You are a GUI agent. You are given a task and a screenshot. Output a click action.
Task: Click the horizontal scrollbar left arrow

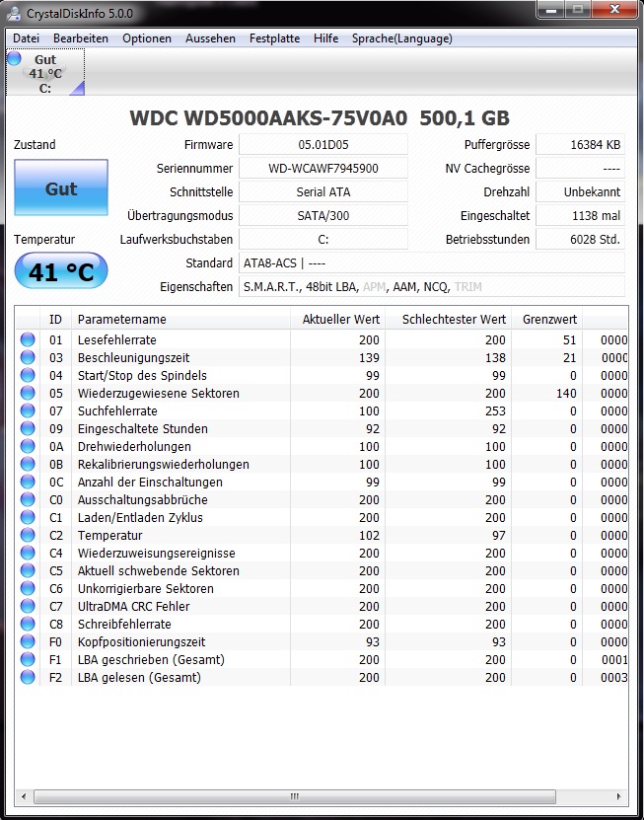click(23, 797)
